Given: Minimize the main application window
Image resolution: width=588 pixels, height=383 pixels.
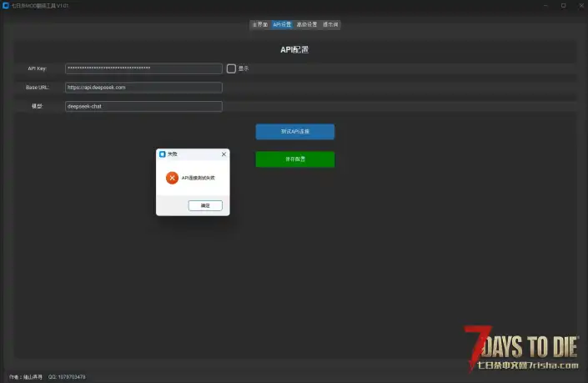Looking at the screenshot, I should click(545, 6).
